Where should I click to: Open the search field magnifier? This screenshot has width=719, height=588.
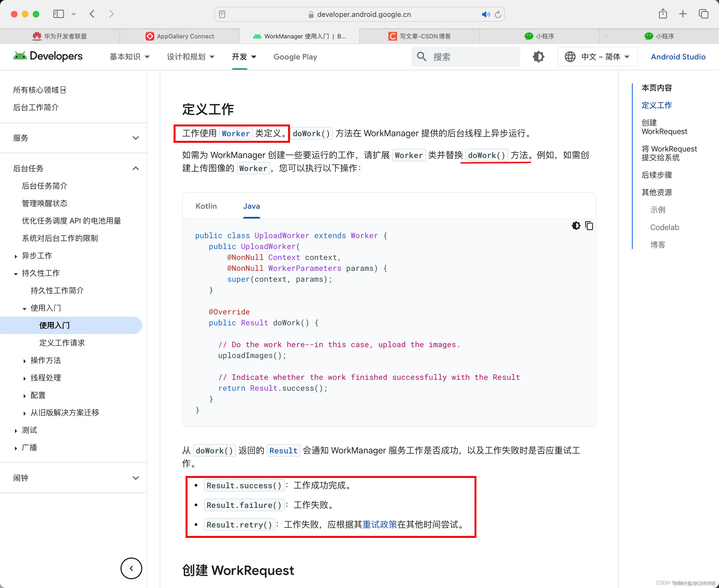(x=421, y=57)
